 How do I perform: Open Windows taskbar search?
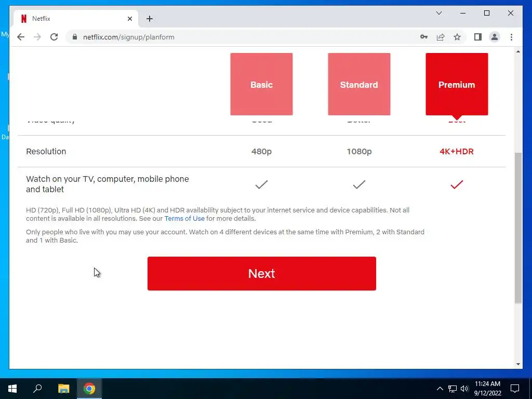click(x=37, y=389)
